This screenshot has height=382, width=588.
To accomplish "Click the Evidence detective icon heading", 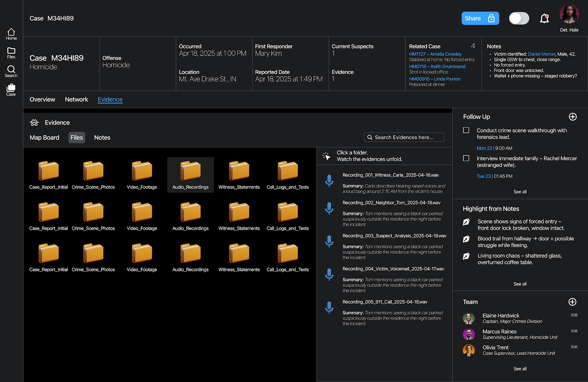I will tap(34, 122).
